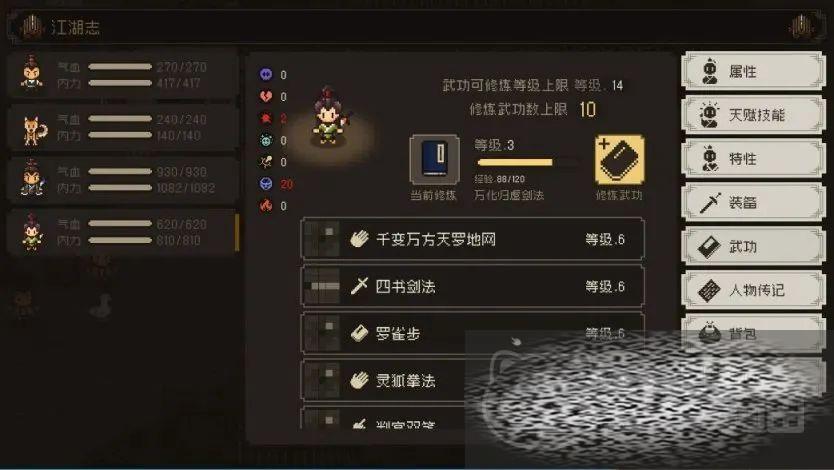Click the 修炼武功 golden book icon
The width and height of the screenshot is (834, 470).
coord(619,160)
